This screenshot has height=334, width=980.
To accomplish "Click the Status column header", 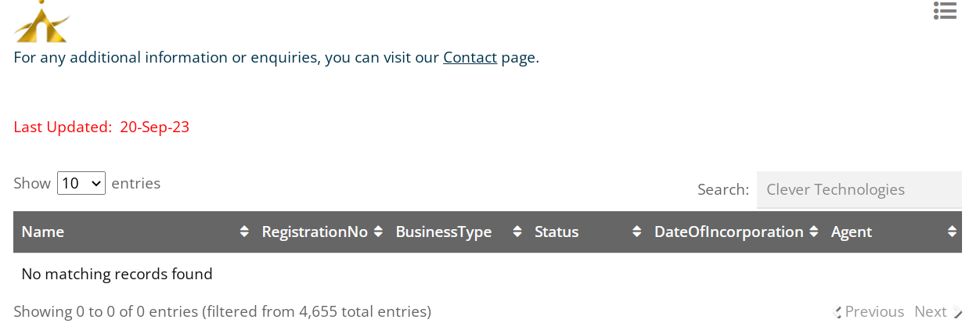I will [x=586, y=232].
